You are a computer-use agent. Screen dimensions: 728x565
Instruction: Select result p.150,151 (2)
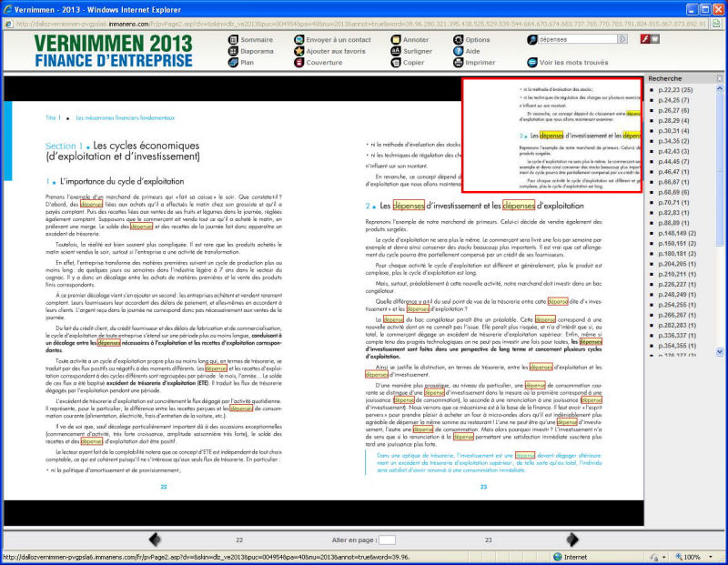677,243
